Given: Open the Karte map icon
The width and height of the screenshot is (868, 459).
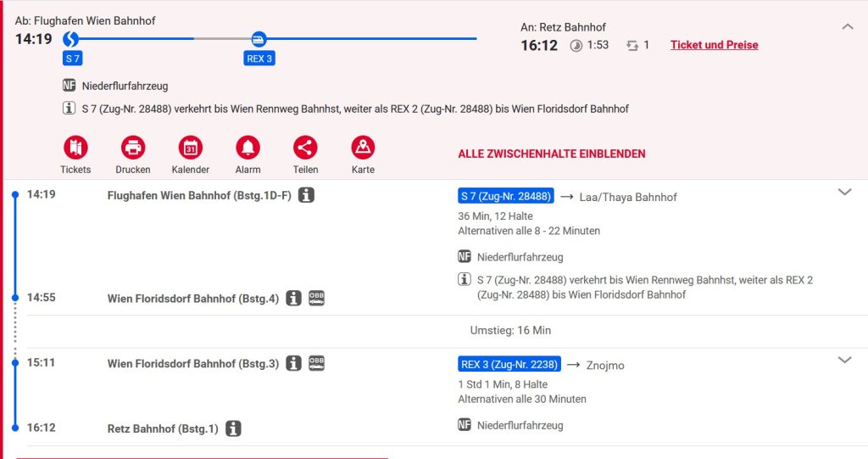Looking at the screenshot, I should click(363, 148).
